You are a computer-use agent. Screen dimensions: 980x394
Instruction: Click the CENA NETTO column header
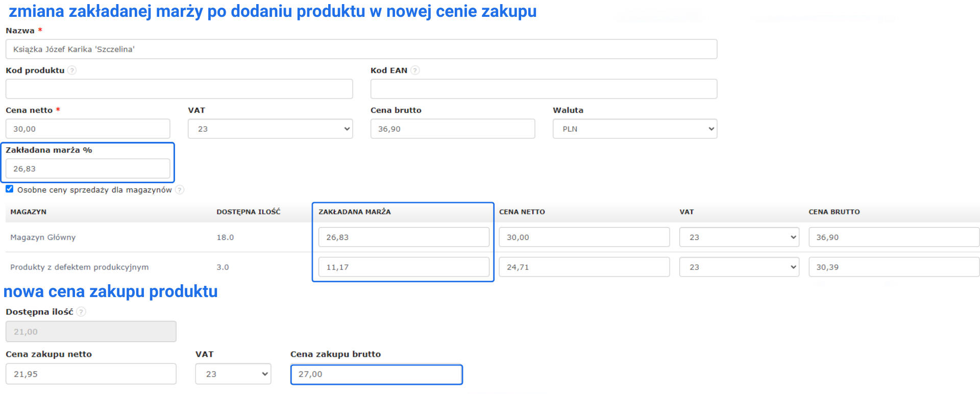pyautogui.click(x=522, y=212)
